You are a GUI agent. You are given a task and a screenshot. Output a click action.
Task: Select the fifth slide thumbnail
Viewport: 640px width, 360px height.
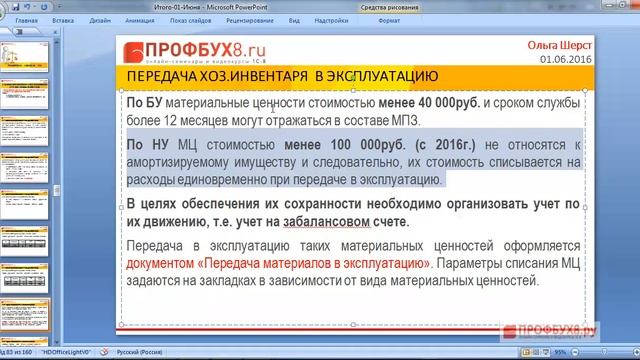[24, 204]
